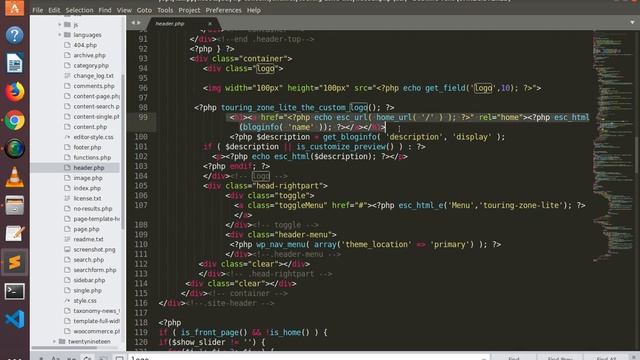Open searchform.php in the sidebar
The image size is (640, 360).
[x=95, y=270]
